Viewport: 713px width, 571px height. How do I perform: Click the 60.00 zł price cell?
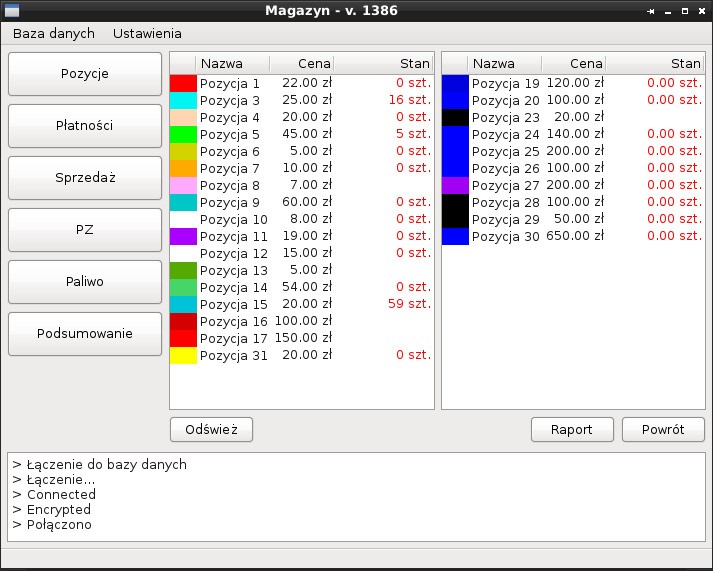307,202
